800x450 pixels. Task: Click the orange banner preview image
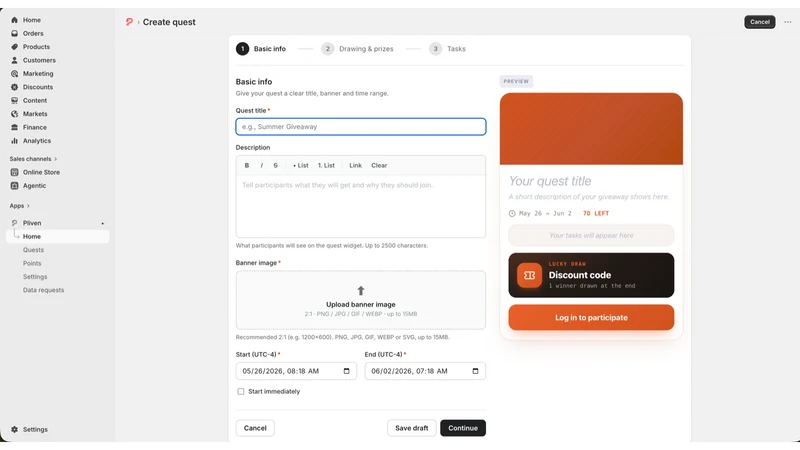591,129
